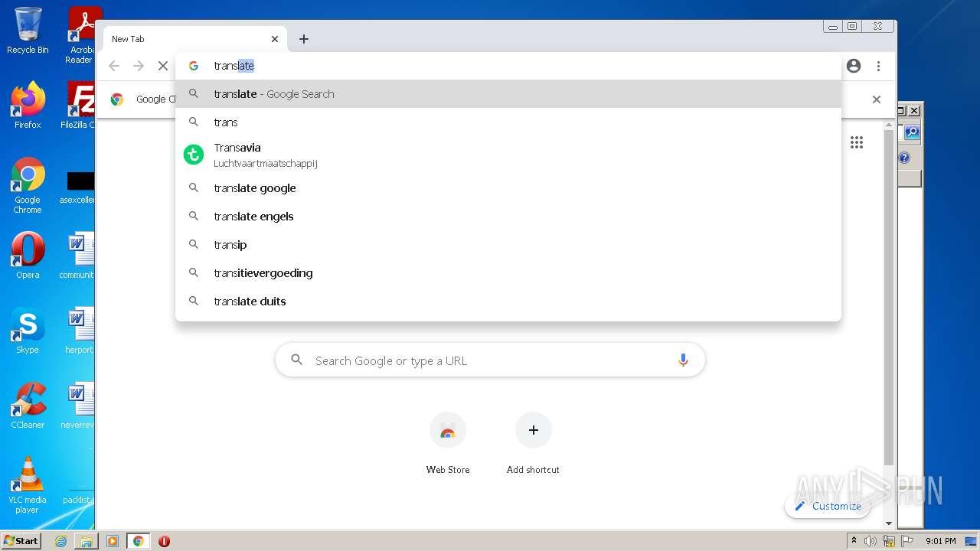Open Windows Explorer folder in taskbar
Viewport: 980px width, 551px height.
tap(87, 541)
